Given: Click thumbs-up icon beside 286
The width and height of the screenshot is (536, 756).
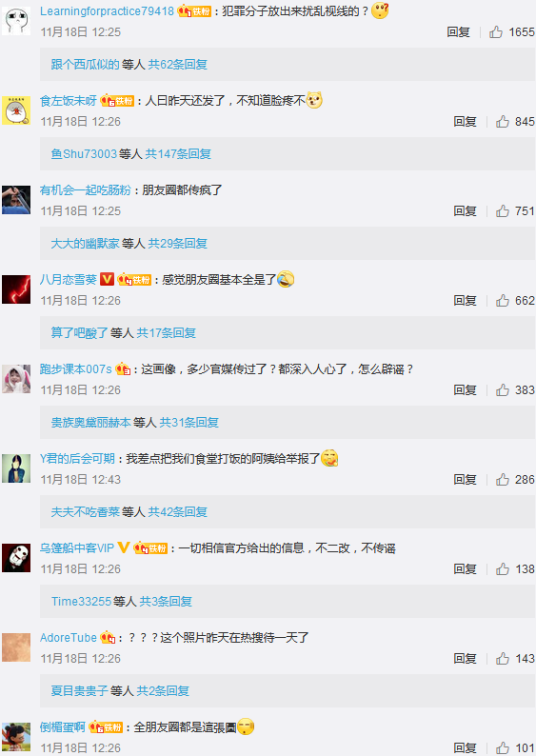Looking at the screenshot, I should point(503,480).
